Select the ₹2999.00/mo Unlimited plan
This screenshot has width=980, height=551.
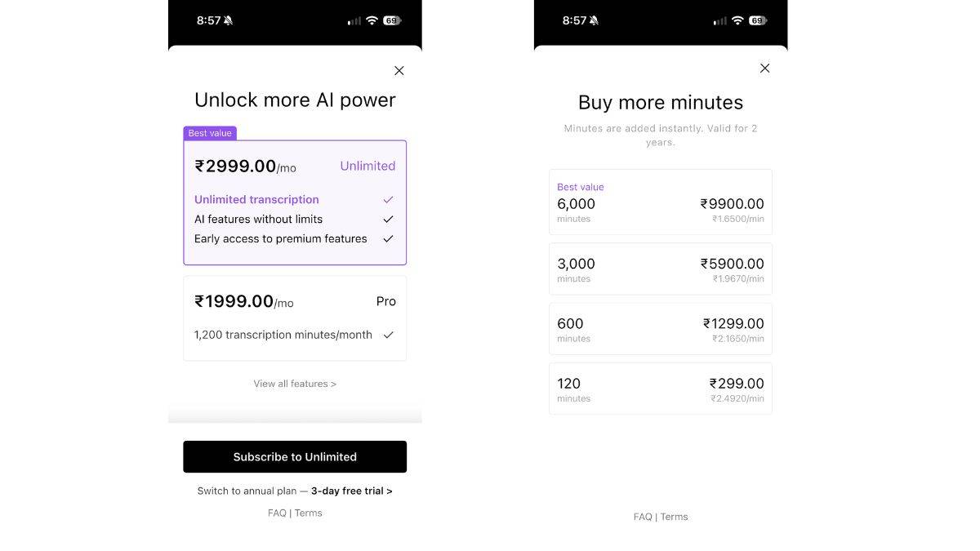coord(295,202)
